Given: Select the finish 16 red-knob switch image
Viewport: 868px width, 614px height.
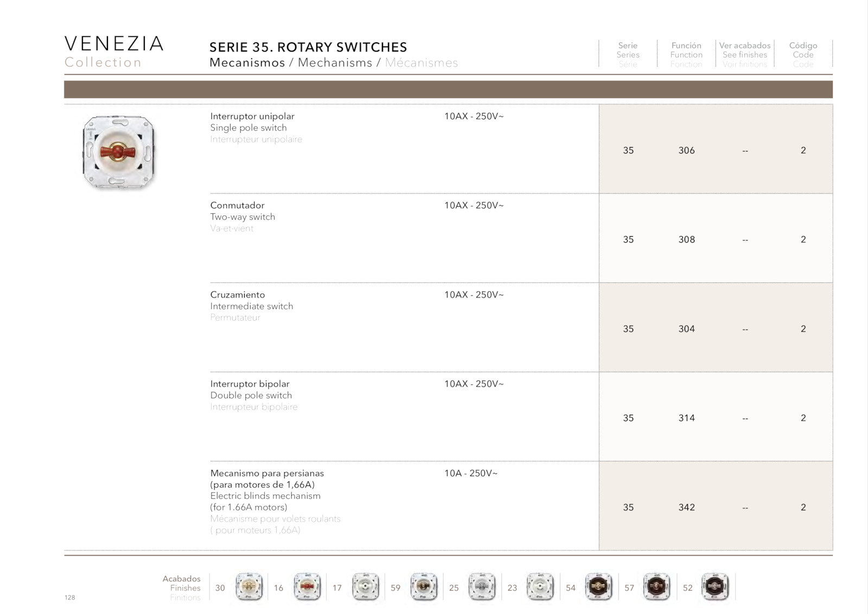Looking at the screenshot, I should pyautogui.click(x=308, y=587).
